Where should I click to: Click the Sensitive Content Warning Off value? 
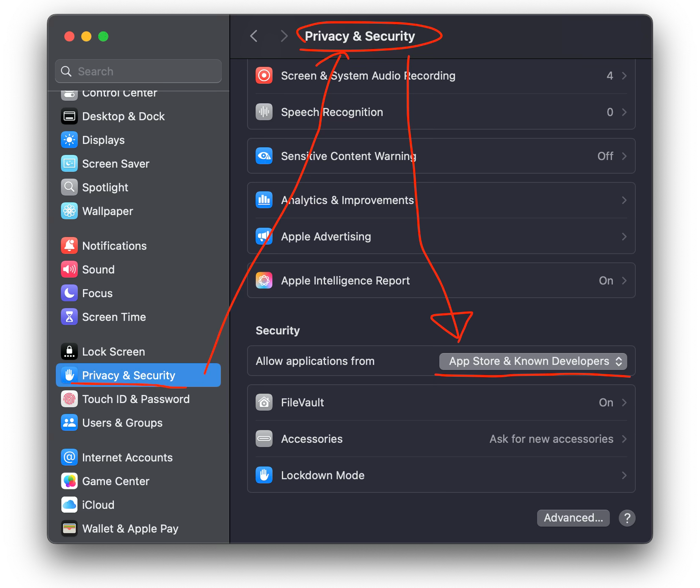pos(605,156)
